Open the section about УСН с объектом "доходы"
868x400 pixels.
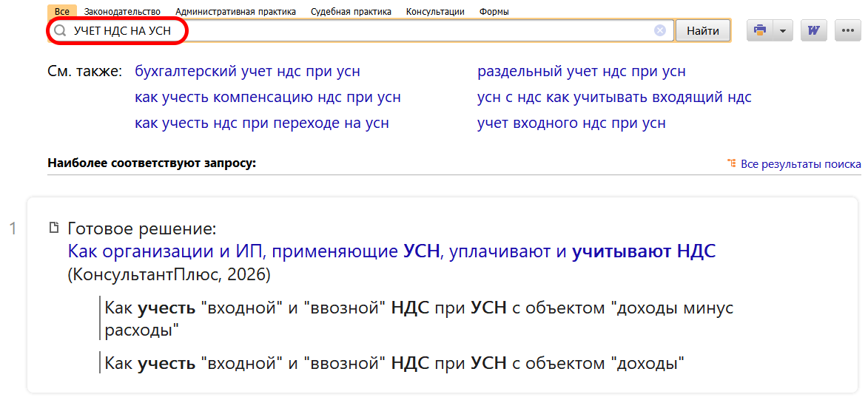pyautogui.click(x=394, y=363)
